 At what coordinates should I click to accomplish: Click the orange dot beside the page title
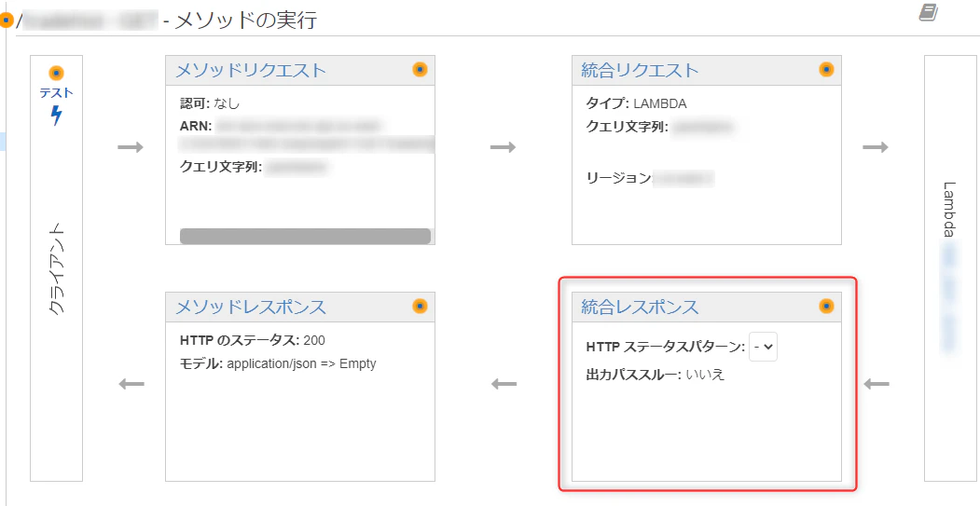click(7, 21)
